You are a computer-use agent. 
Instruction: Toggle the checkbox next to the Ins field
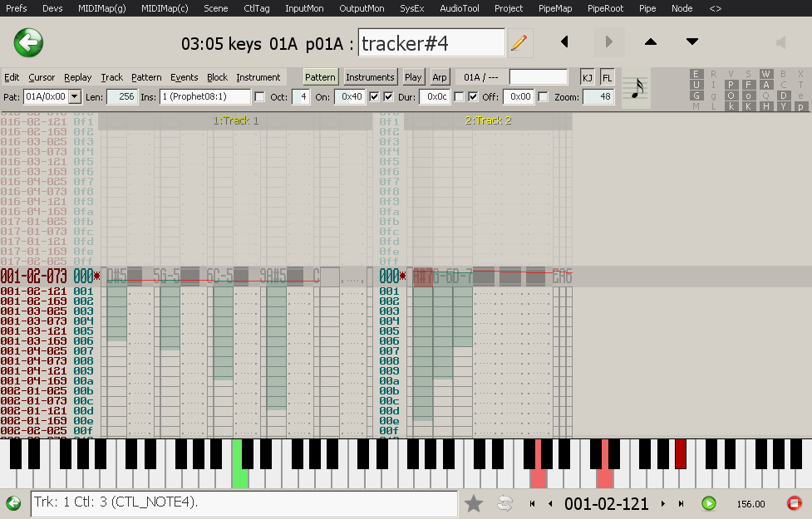coord(260,97)
